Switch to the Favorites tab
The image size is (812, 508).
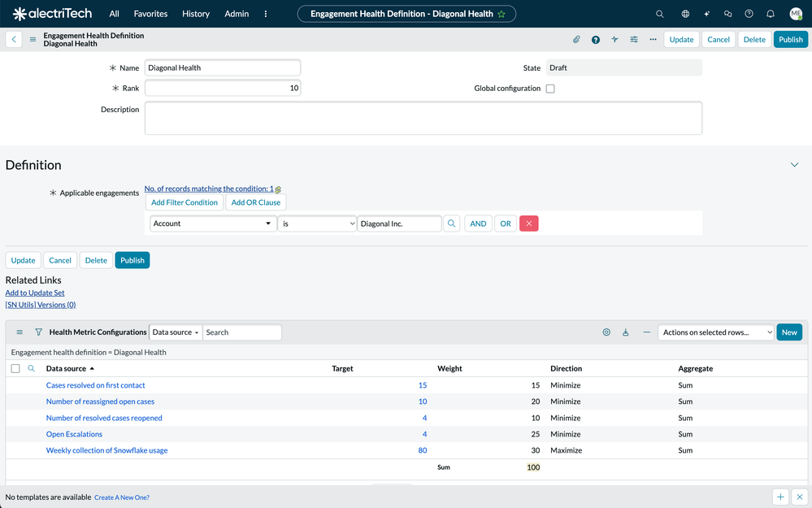pyautogui.click(x=150, y=13)
